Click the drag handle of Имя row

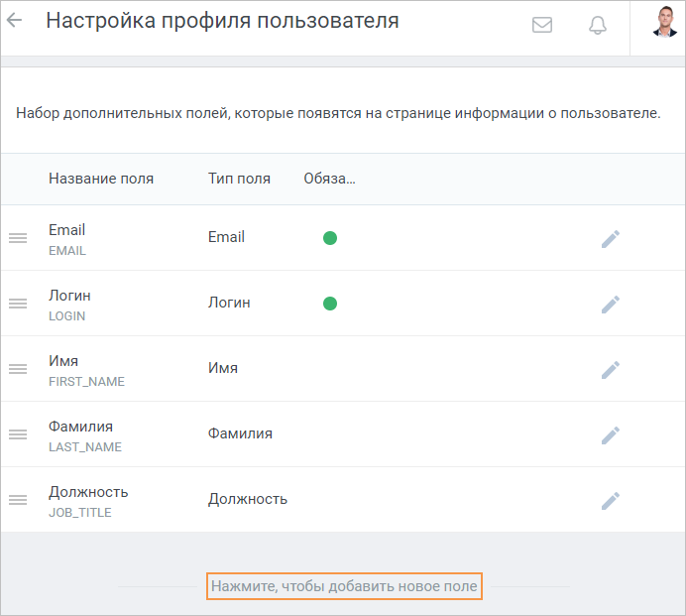(18, 369)
